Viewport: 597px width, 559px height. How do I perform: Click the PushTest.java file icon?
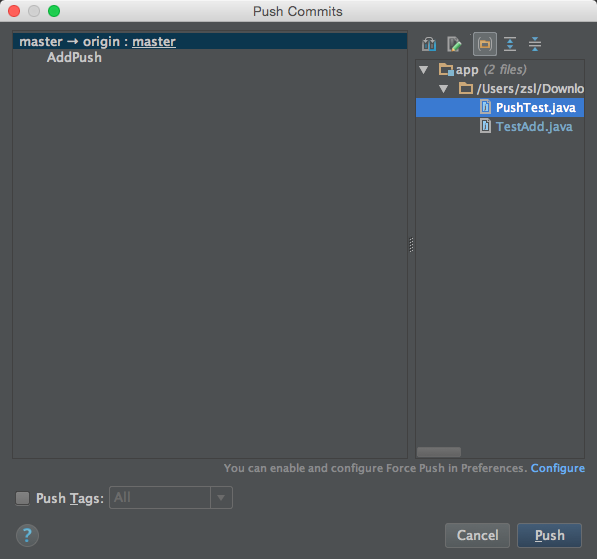(485, 107)
